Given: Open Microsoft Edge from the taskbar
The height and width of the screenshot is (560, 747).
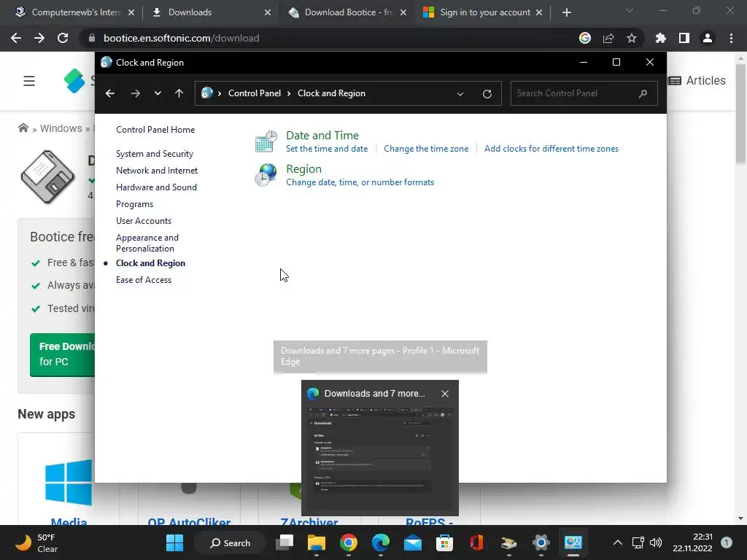Looking at the screenshot, I should pos(381,542).
